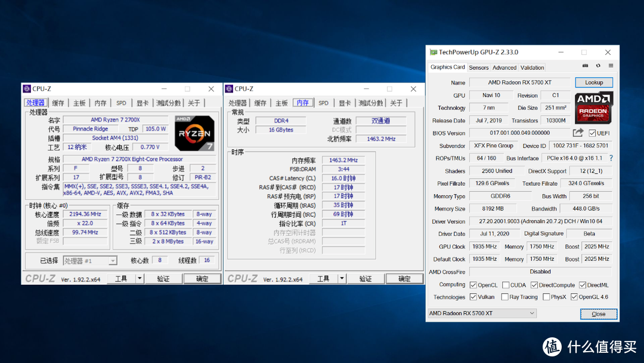Open the 测试分数 tab in left CPU-Z
This screenshot has height=363, width=644.
168,103
